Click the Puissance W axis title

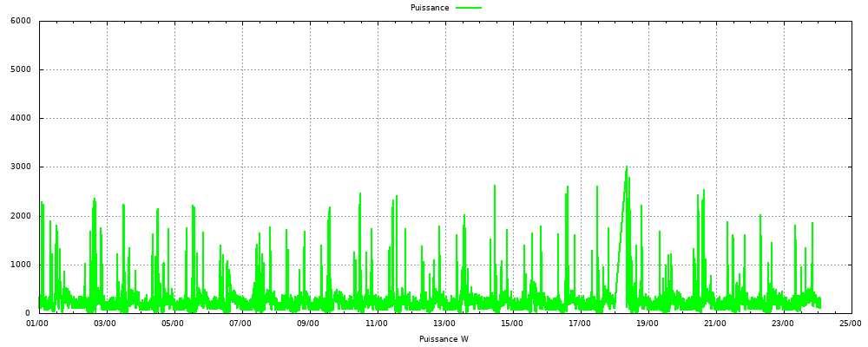444,338
